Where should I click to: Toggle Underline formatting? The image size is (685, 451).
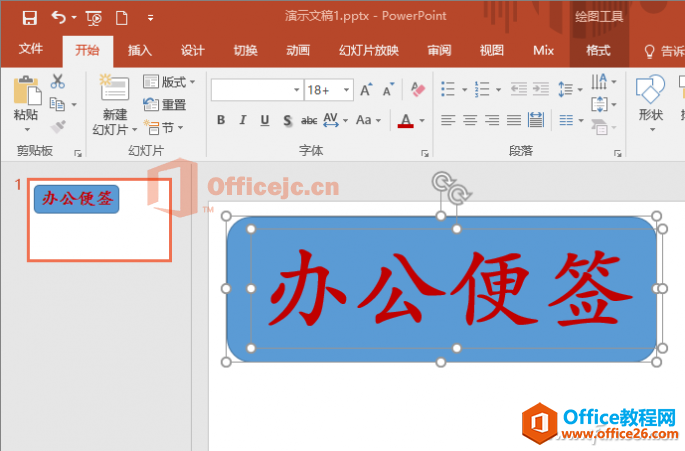265,120
